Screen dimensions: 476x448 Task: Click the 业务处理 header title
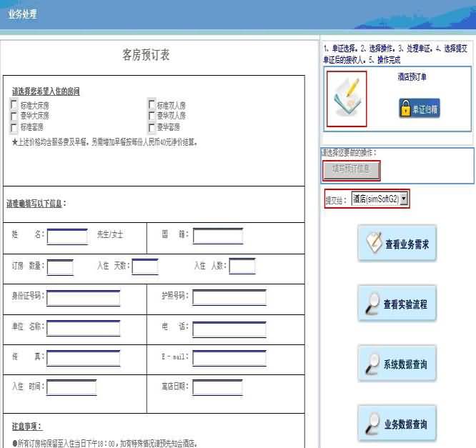coord(22,14)
